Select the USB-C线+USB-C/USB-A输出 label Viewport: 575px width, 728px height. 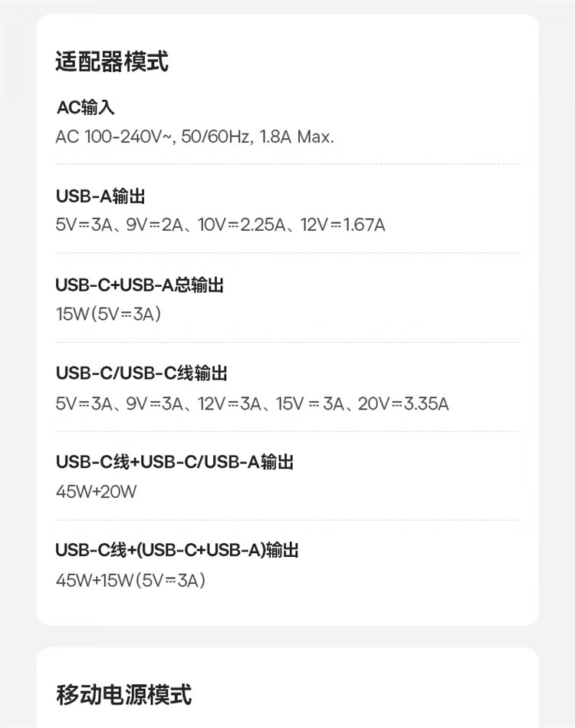click(x=175, y=462)
